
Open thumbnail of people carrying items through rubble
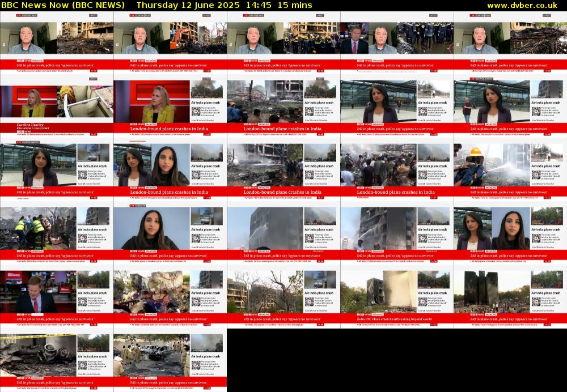(170, 296)
